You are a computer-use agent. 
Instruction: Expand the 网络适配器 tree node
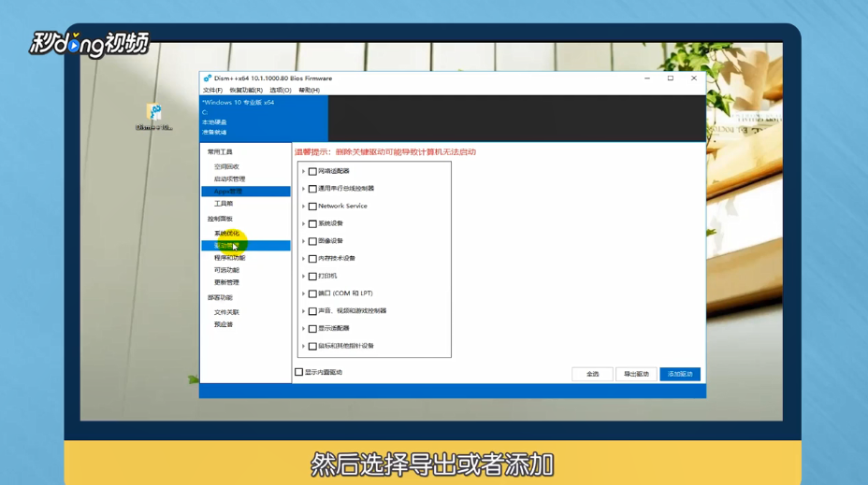click(303, 171)
